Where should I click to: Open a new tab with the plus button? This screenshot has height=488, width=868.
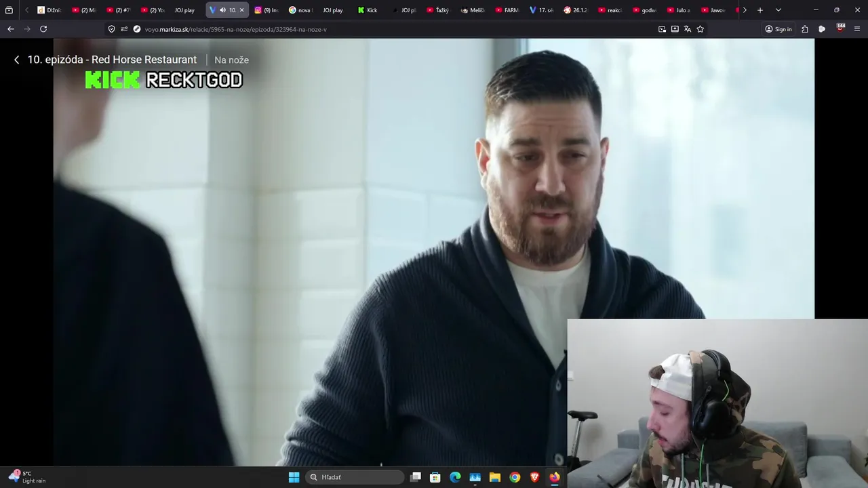[x=760, y=10]
